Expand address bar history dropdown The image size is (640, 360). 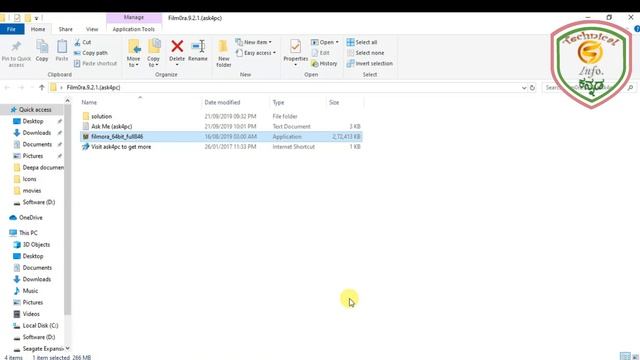pos(524,87)
